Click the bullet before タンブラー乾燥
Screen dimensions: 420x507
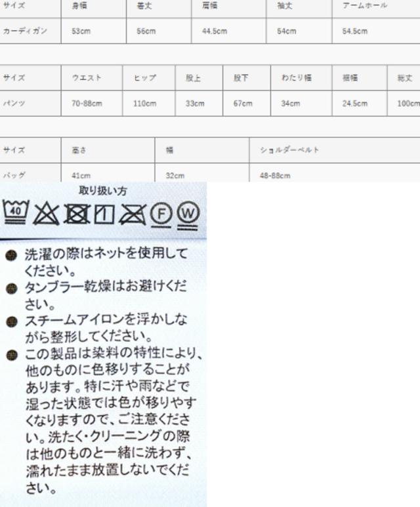(x=11, y=288)
